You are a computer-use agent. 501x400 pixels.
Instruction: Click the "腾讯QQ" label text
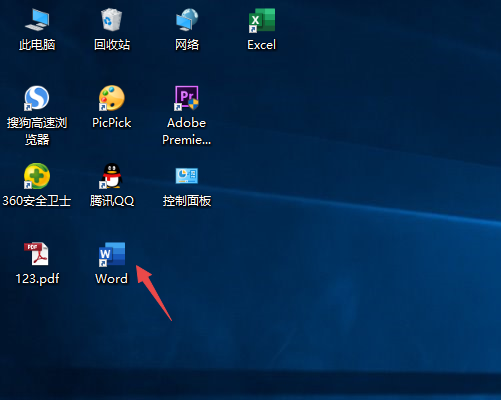(112, 201)
